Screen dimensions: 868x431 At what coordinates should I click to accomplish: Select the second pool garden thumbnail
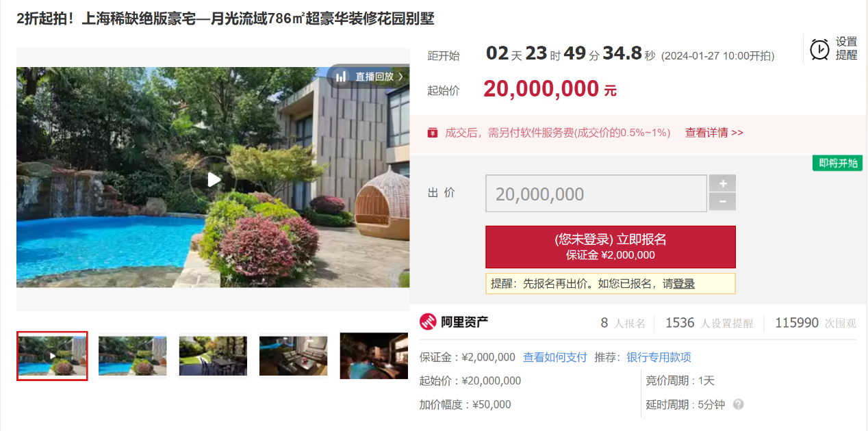pyautogui.click(x=133, y=356)
